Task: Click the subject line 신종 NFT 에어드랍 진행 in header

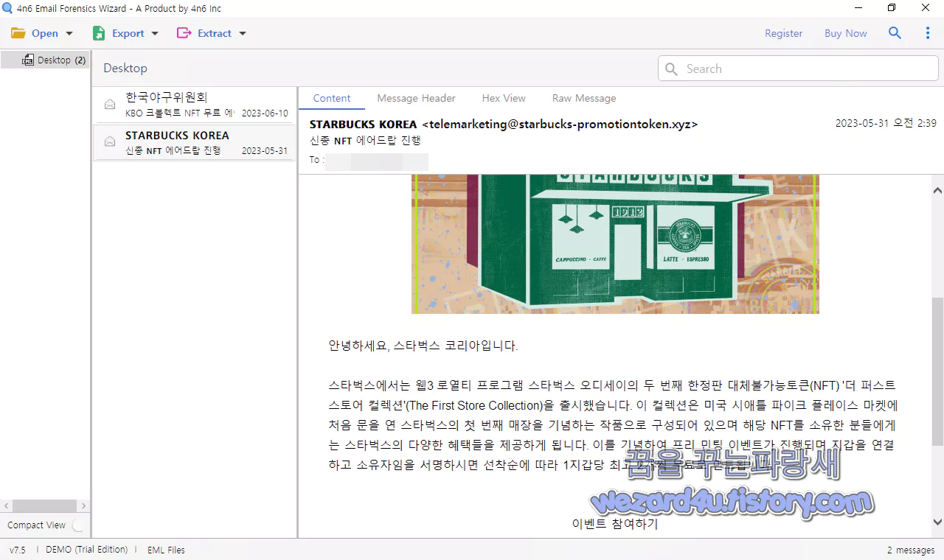Action: point(365,140)
